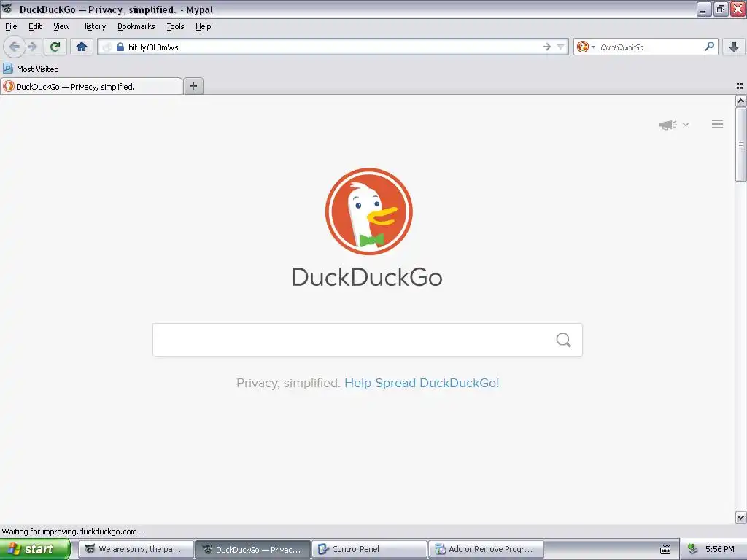Open the address bar history dropdown
This screenshot has width=747, height=560.
pos(561,47)
